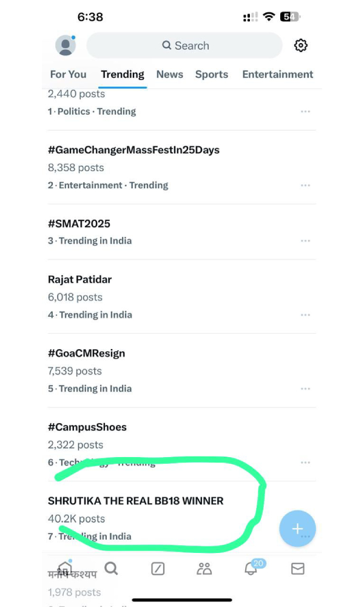Open the #CampusShoes trending topic
Image resolution: width=364 pixels, height=607 pixels.
coord(87,427)
